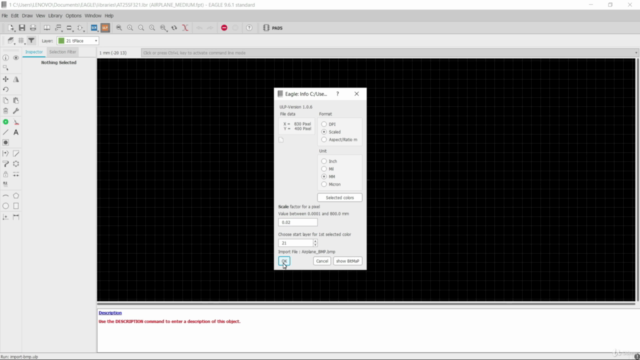Select Scaled format radio button
Screen dimensions: 640x360
tap(324, 132)
